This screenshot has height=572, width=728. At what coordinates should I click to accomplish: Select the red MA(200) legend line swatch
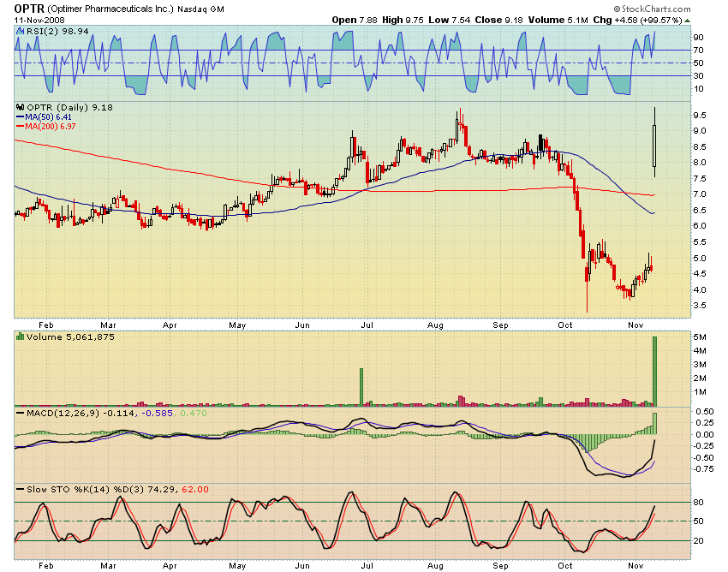point(20,126)
